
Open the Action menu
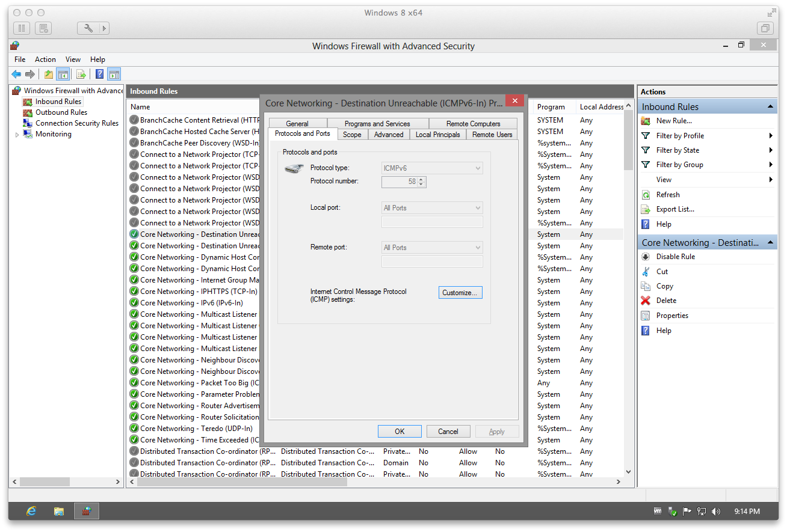point(45,60)
